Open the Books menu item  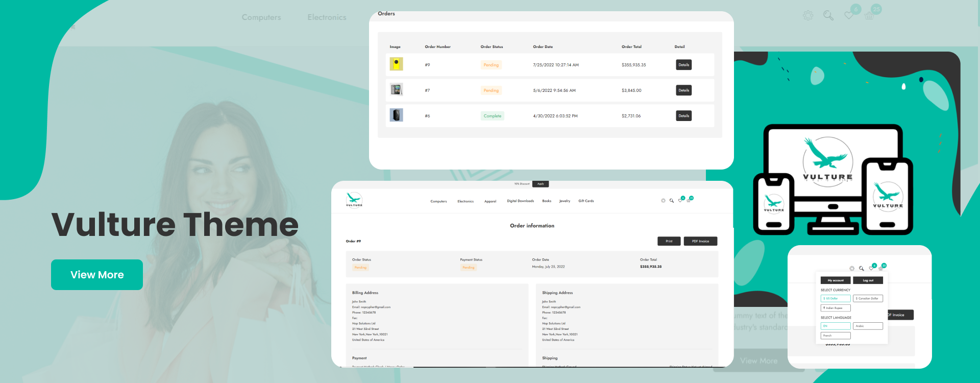click(x=547, y=201)
